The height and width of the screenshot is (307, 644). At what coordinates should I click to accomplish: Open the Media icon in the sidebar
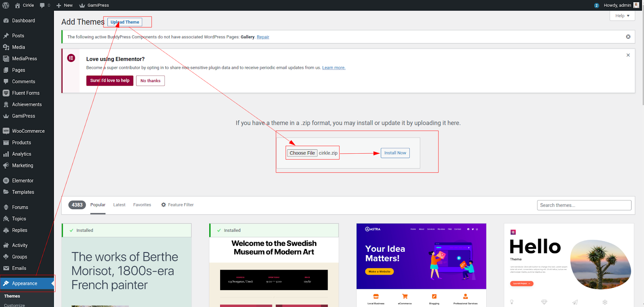tap(6, 47)
